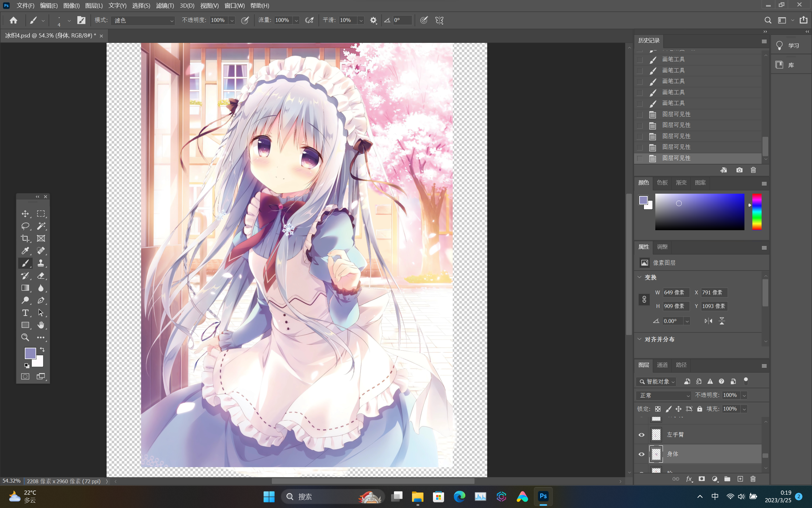812x508 pixels.
Task: Lock layer position
Action: click(x=678, y=409)
